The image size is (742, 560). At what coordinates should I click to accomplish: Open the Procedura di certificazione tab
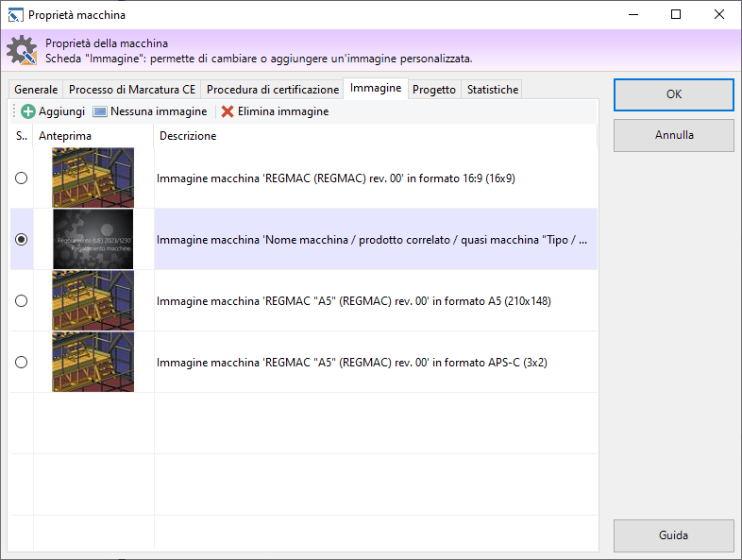point(272,90)
